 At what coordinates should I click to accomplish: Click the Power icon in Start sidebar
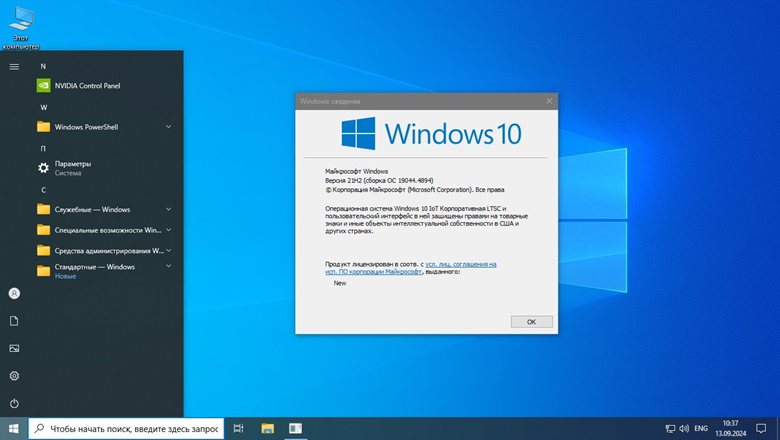pos(14,403)
